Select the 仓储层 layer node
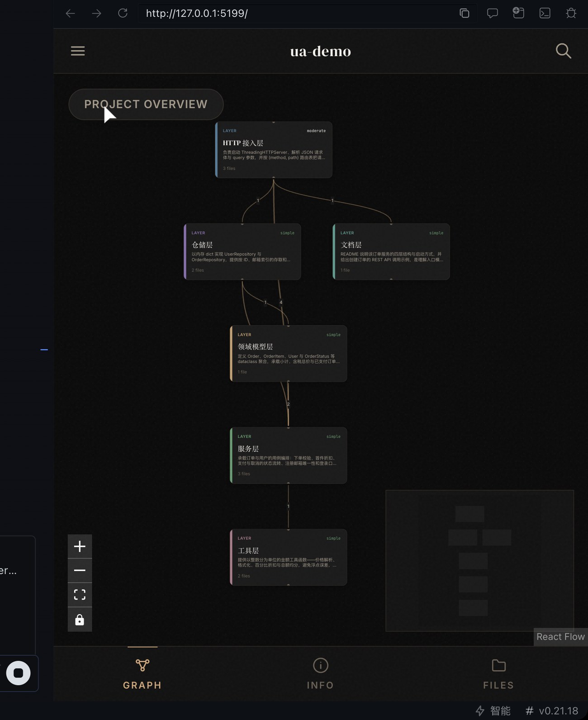This screenshot has width=588, height=720. (x=242, y=251)
